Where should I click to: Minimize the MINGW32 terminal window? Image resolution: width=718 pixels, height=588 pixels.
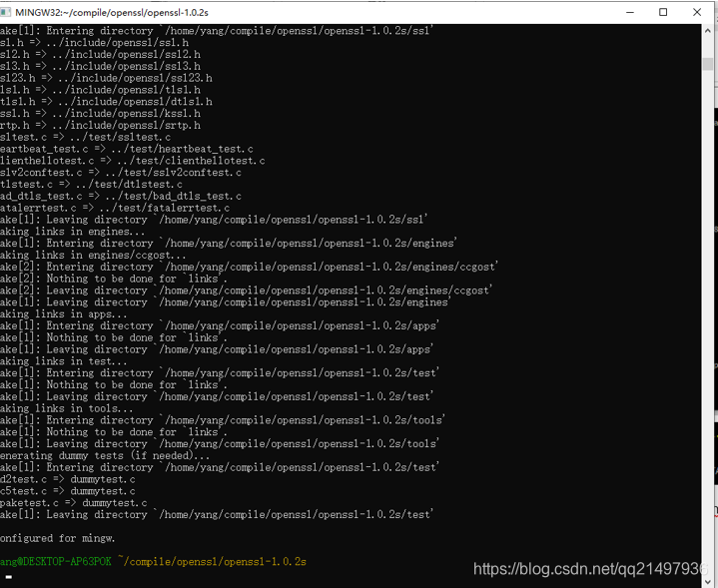630,12
